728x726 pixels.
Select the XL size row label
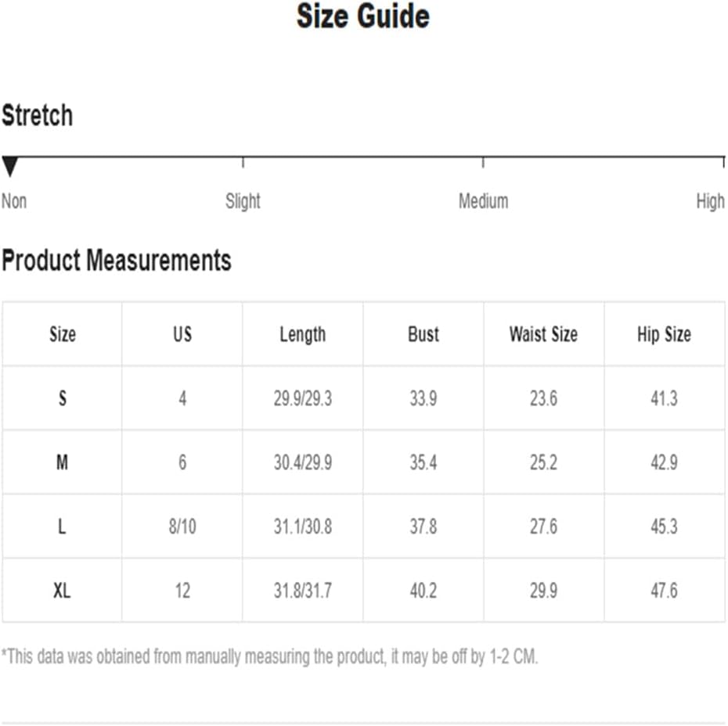[x=62, y=591]
